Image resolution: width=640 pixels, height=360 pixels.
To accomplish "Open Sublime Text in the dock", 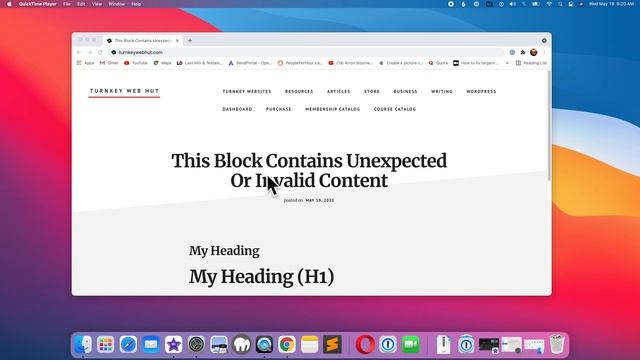I will (332, 345).
